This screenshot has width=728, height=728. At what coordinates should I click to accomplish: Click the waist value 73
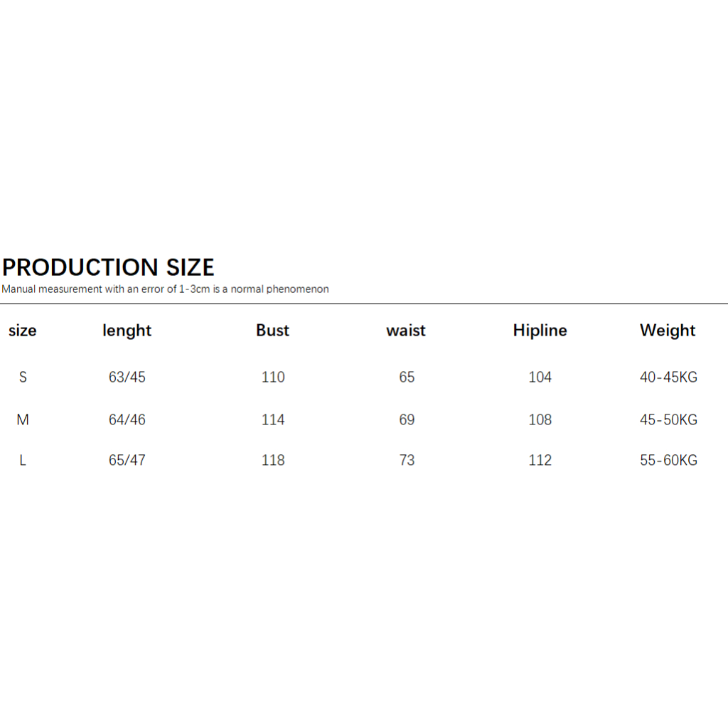[407, 461]
